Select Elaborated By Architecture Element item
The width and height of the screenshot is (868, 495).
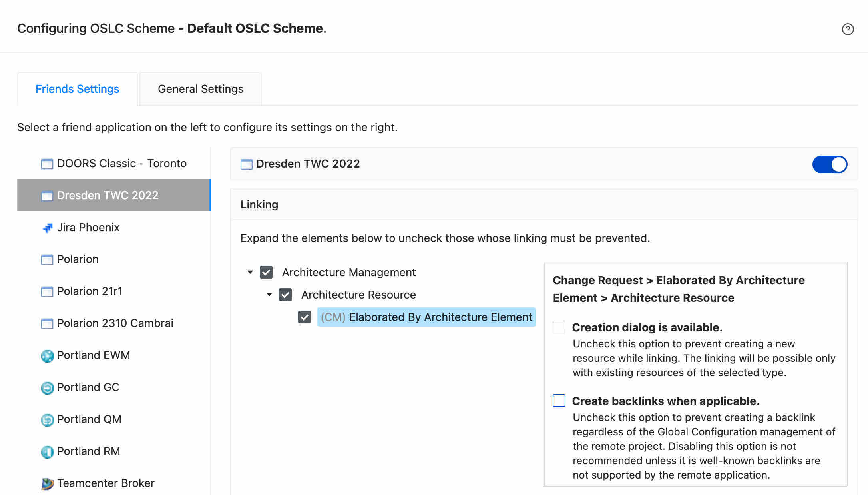426,317
